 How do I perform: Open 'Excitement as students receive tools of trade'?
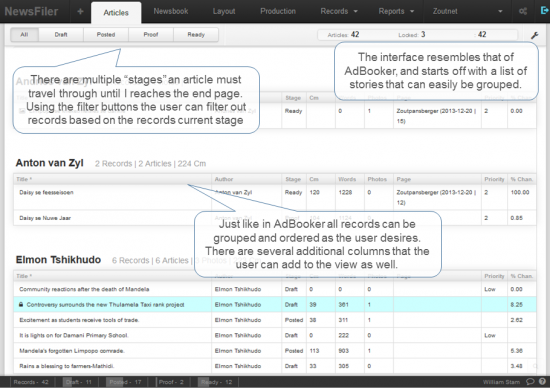coord(79,320)
